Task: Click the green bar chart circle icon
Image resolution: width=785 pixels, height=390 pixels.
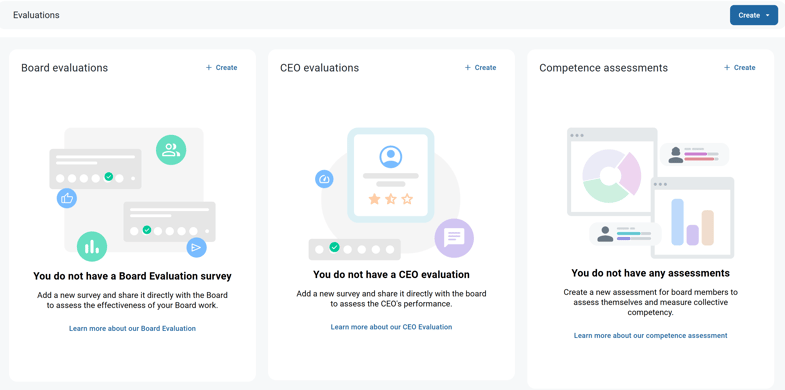Action: coord(92,246)
